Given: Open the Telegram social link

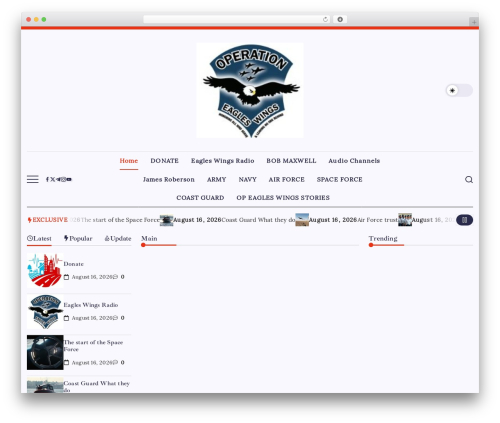Looking at the screenshot, I should (x=58, y=179).
